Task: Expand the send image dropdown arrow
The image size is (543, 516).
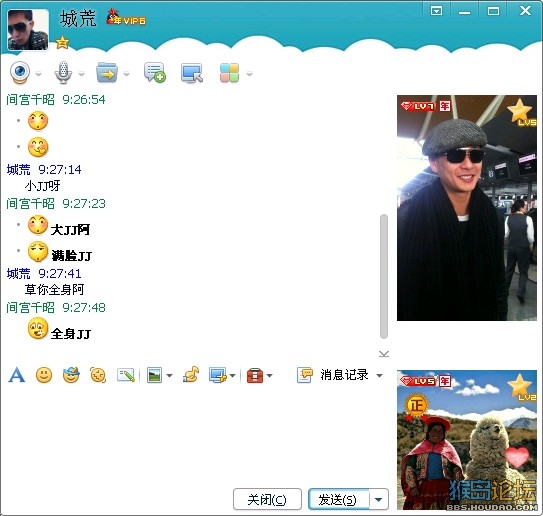Action: pos(169,375)
